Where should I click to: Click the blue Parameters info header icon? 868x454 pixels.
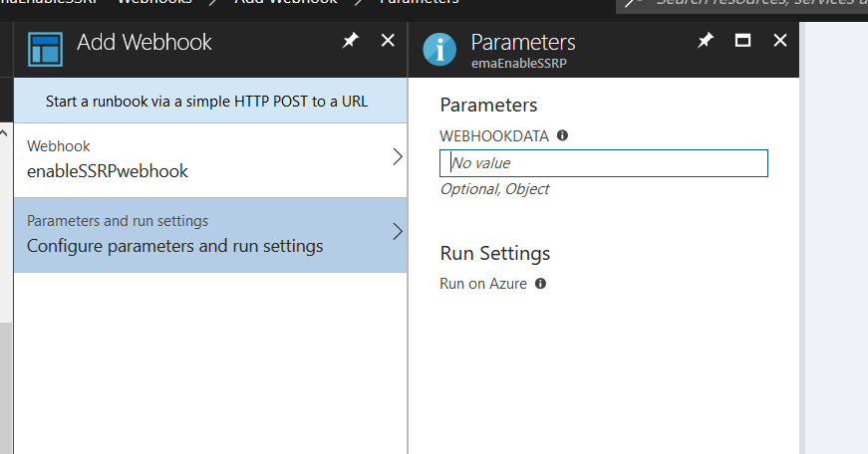tap(439, 49)
